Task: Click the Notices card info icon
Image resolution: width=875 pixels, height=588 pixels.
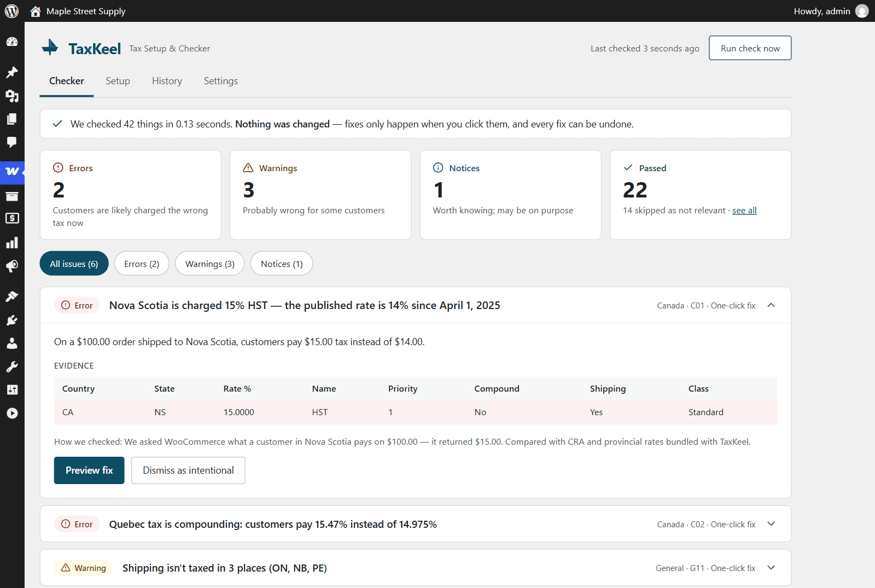Action: coord(438,167)
